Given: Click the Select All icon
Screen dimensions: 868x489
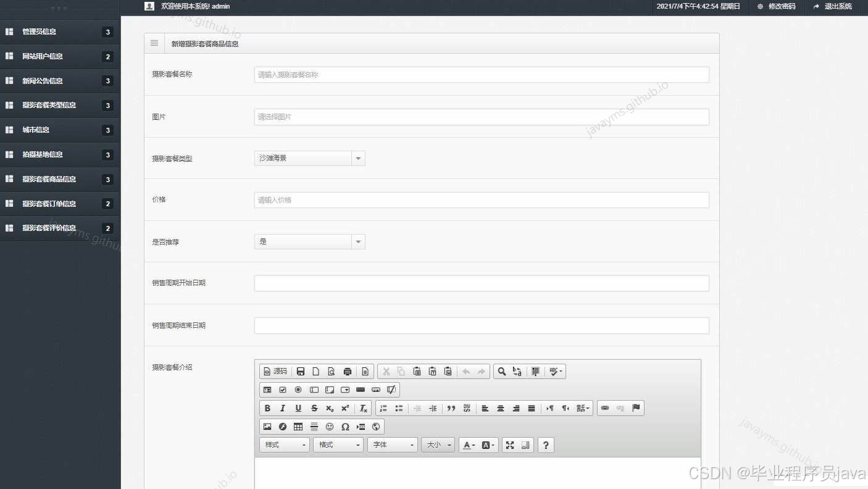Looking at the screenshot, I should click(x=535, y=371).
